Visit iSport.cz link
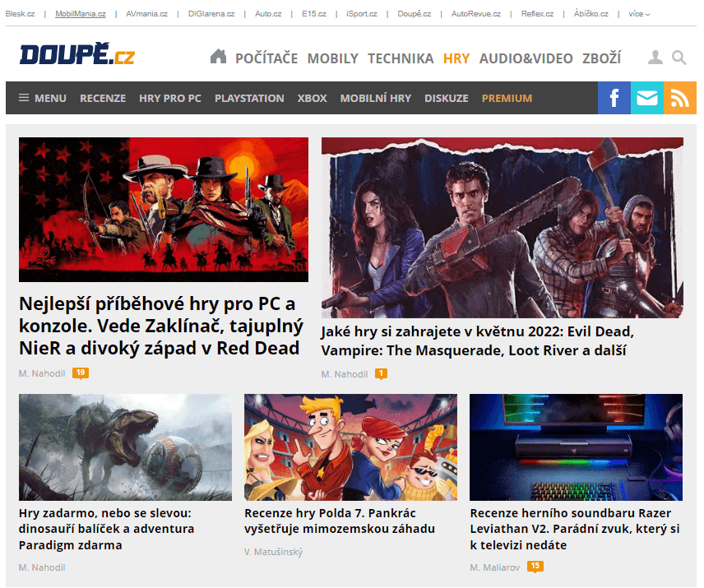Screen dimensions: 704x588 pyautogui.click(x=362, y=14)
